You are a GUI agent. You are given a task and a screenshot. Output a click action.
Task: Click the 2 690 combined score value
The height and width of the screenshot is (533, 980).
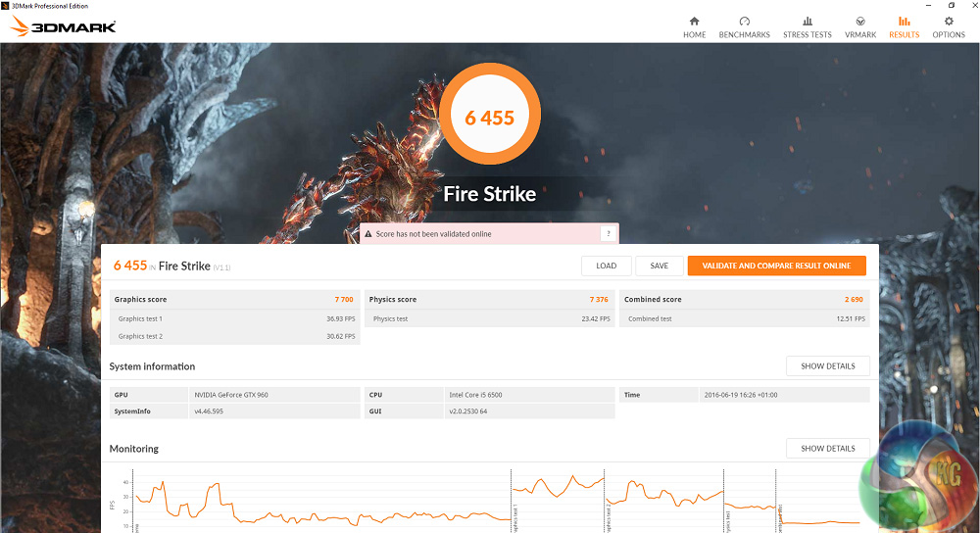click(854, 299)
